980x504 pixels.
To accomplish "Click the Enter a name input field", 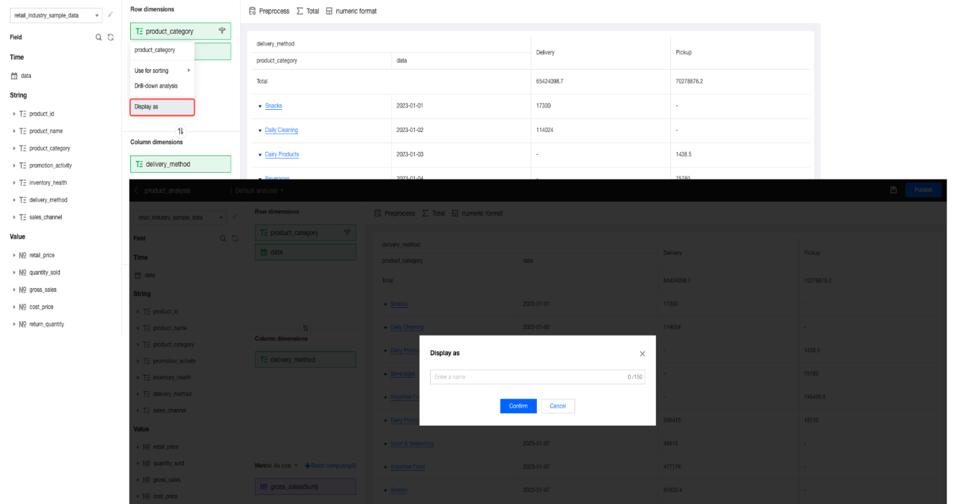I will click(x=538, y=377).
